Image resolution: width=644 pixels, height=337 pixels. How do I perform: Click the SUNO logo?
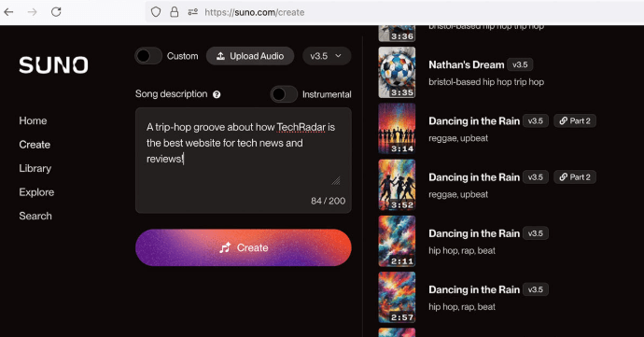coord(53,65)
